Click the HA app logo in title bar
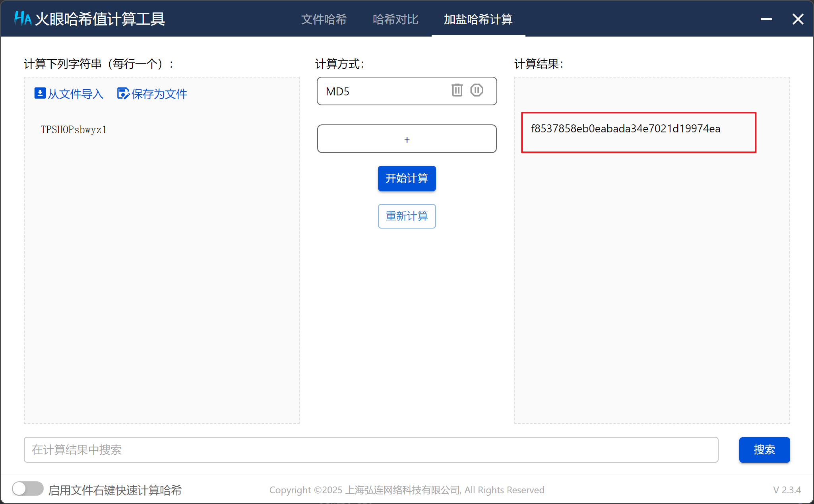Screen dimensions: 814x504 tap(23, 18)
